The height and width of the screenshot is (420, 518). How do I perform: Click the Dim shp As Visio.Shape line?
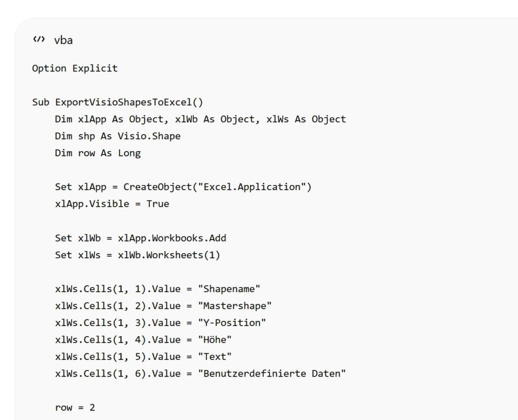pos(117,136)
